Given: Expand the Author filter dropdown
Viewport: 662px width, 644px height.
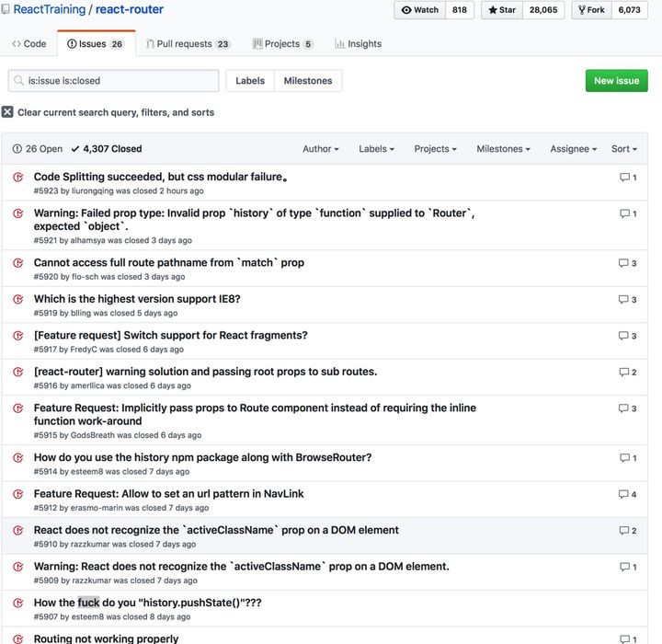Looking at the screenshot, I should 321,149.
